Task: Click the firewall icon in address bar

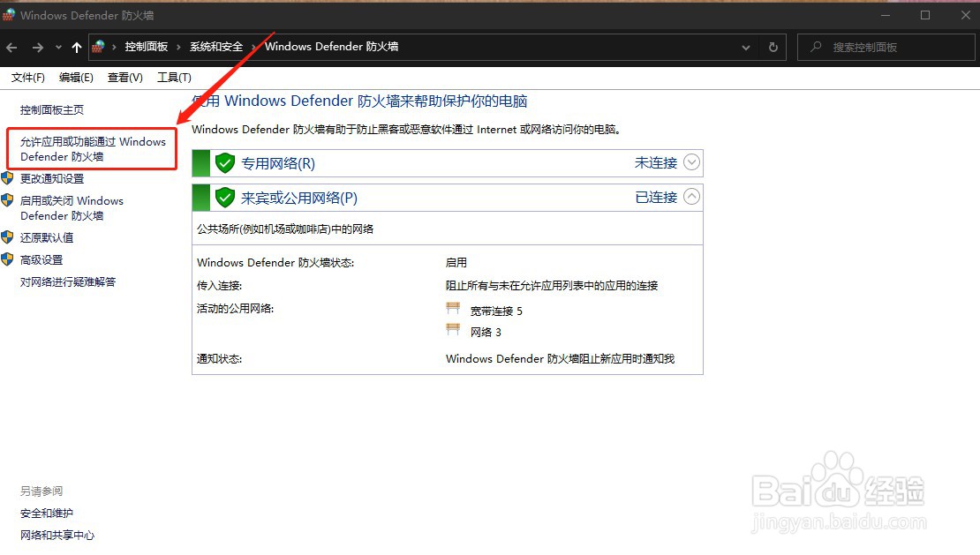Action: pyautogui.click(x=98, y=47)
